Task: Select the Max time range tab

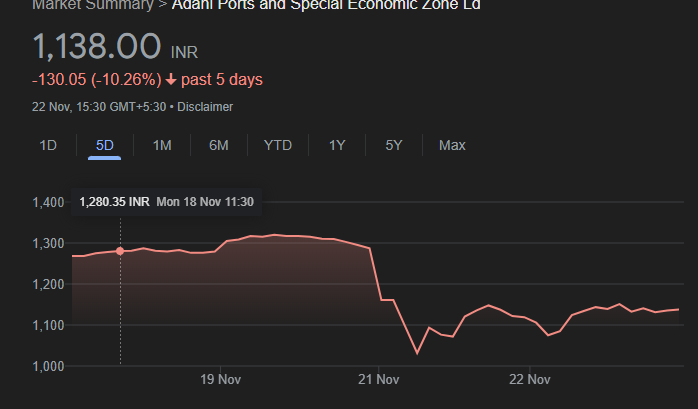Action: 452,145
